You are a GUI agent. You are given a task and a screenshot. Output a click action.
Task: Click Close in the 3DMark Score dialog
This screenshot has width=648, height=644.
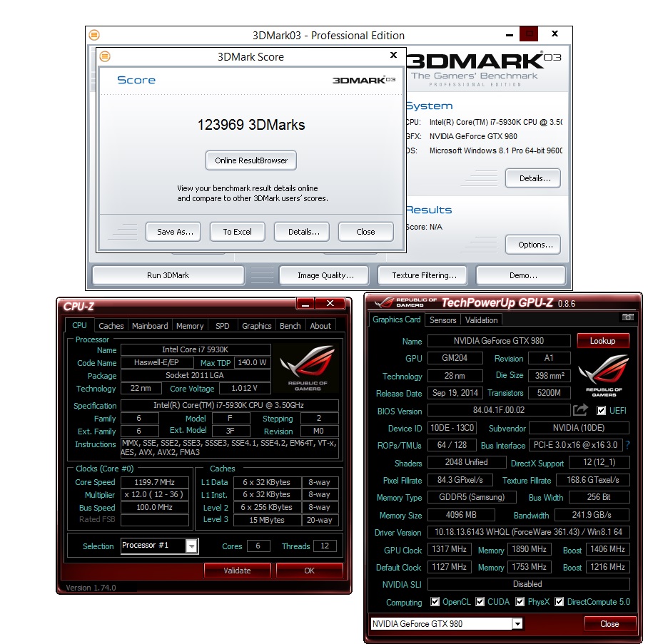pos(365,232)
